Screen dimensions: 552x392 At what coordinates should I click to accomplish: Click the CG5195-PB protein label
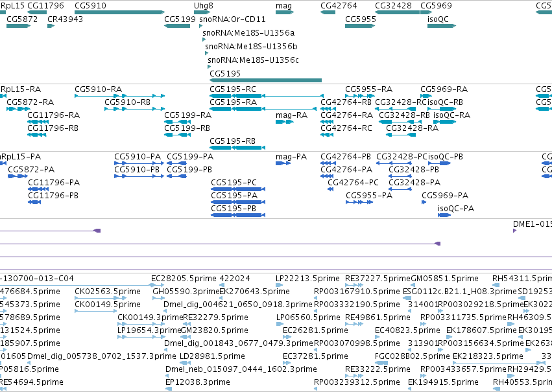(234, 209)
